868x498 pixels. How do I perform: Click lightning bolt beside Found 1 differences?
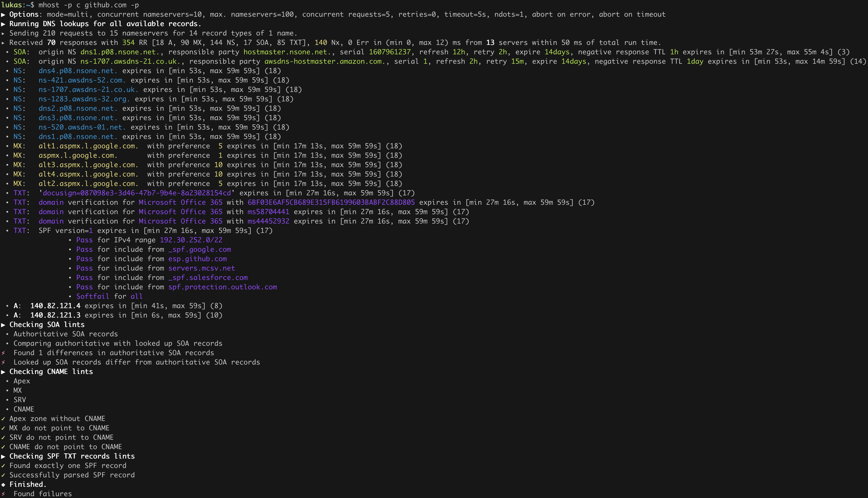3,353
